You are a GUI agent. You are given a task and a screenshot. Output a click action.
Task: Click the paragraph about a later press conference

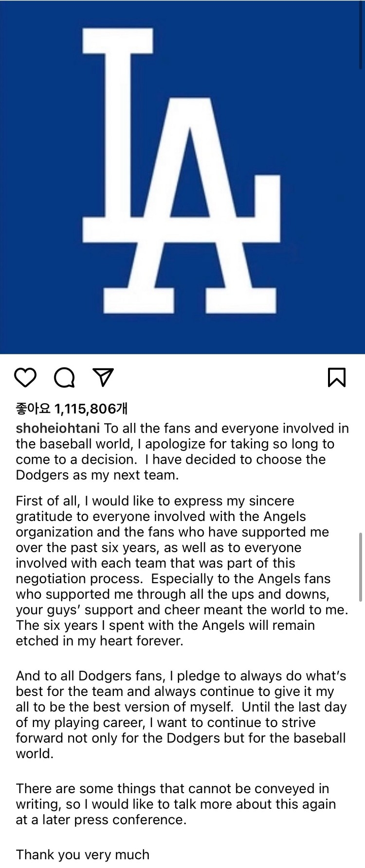coord(176,804)
